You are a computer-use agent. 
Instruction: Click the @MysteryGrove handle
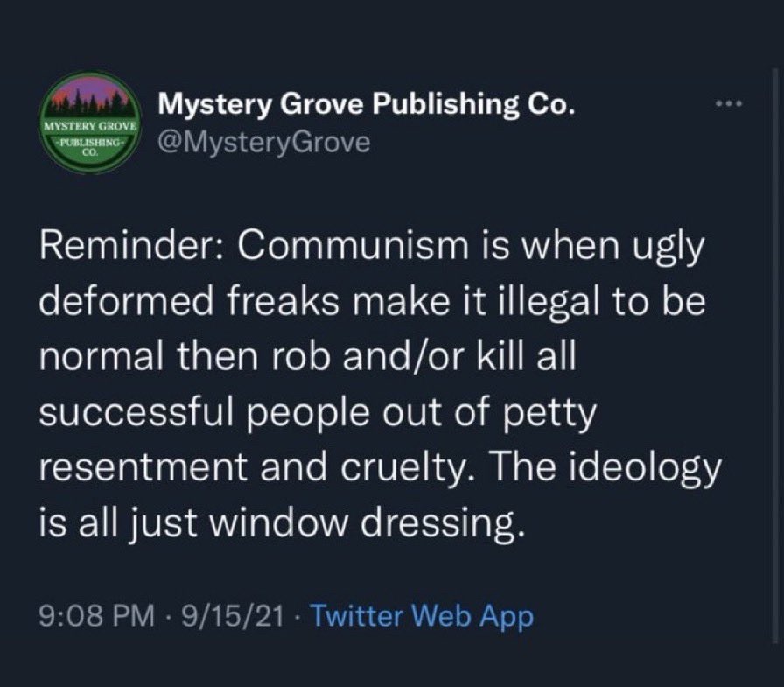point(264,142)
